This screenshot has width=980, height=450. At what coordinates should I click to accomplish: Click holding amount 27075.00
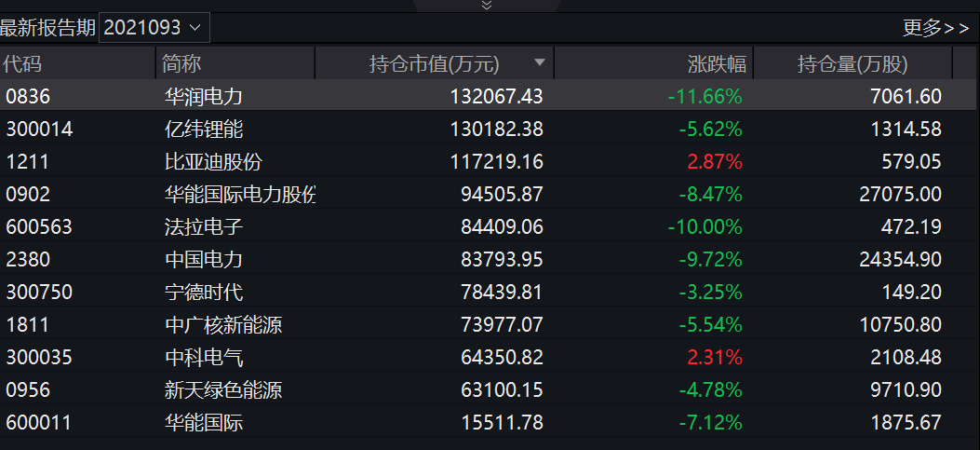[x=900, y=194]
